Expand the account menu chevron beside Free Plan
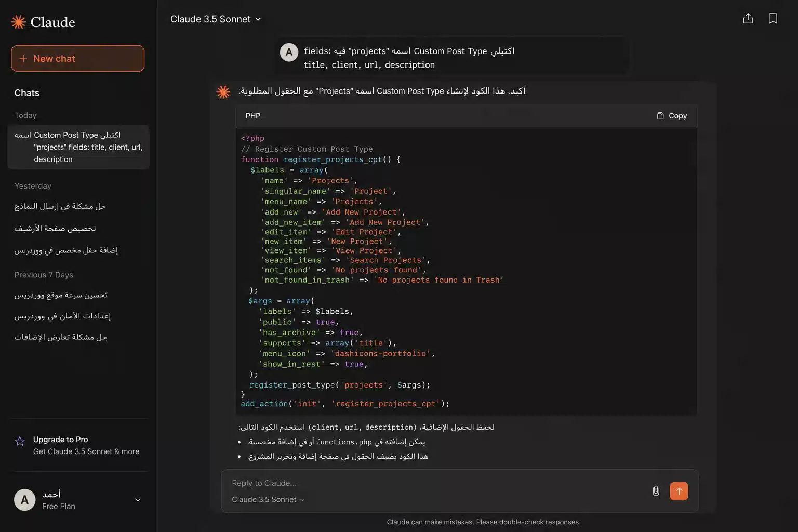The height and width of the screenshot is (532, 798). pyautogui.click(x=138, y=500)
